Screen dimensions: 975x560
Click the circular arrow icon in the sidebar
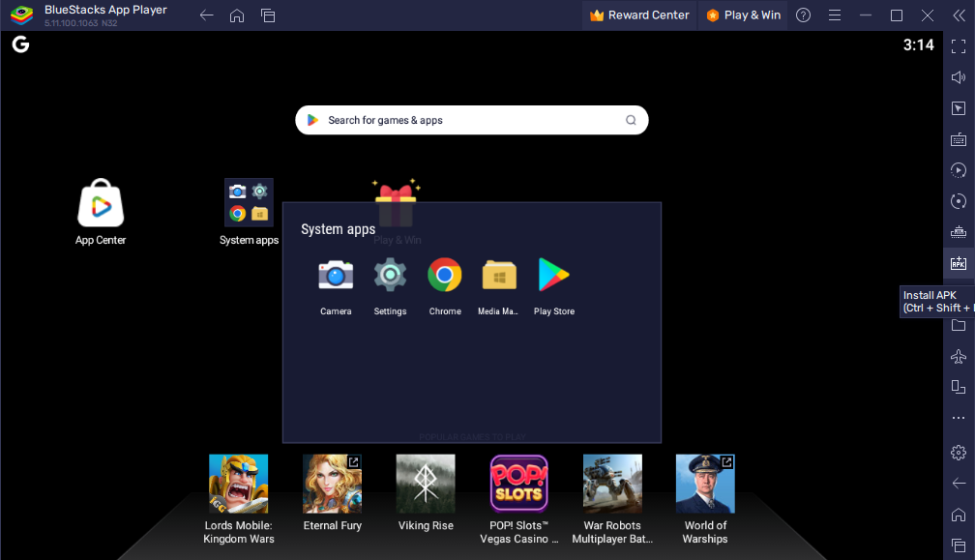[959, 201]
